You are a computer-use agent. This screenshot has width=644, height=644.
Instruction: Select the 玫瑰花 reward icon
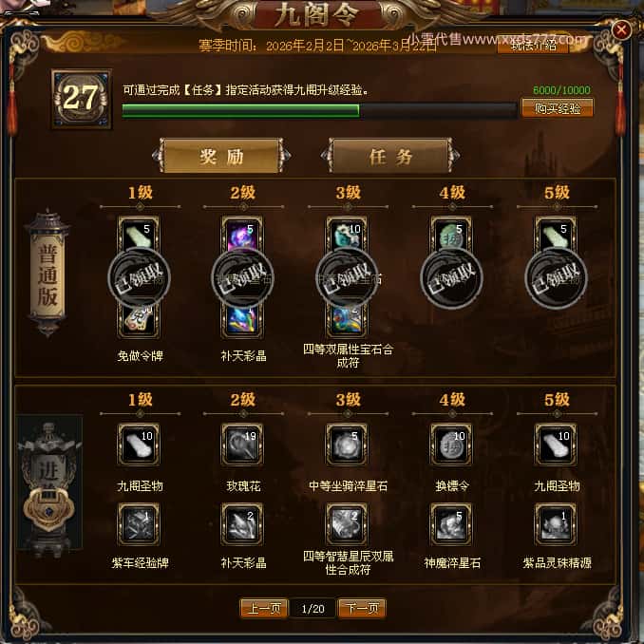(243, 445)
